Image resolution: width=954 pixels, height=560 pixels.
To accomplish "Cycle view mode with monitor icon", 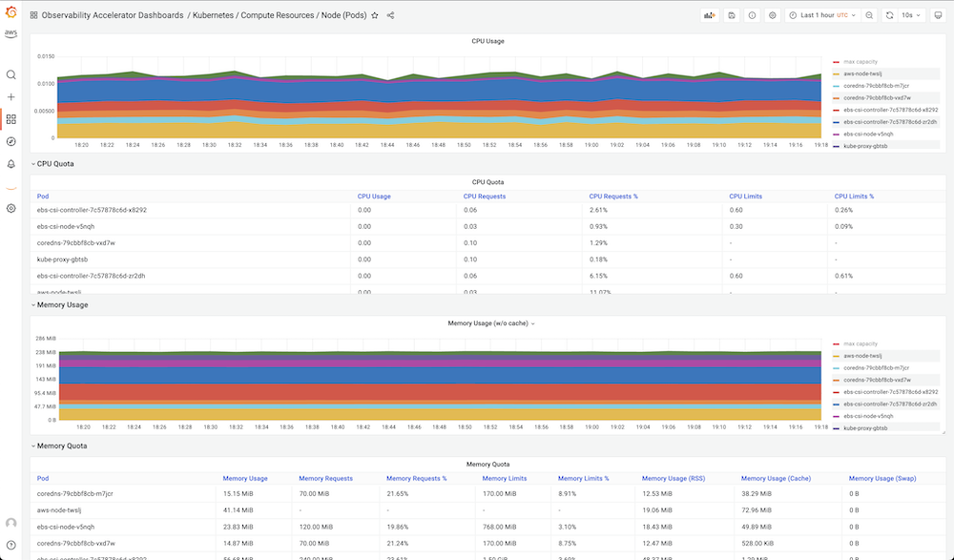I will tap(938, 15).
